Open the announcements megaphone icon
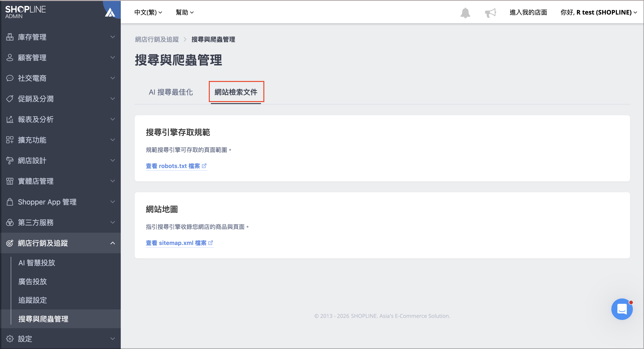Screen dimensions: 644x349 pyautogui.click(x=490, y=13)
